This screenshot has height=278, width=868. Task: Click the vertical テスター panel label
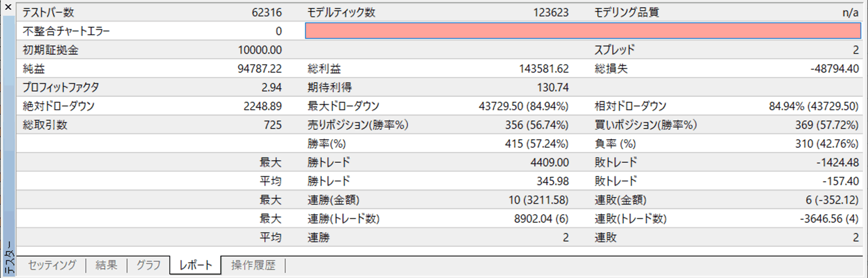[x=8, y=257]
